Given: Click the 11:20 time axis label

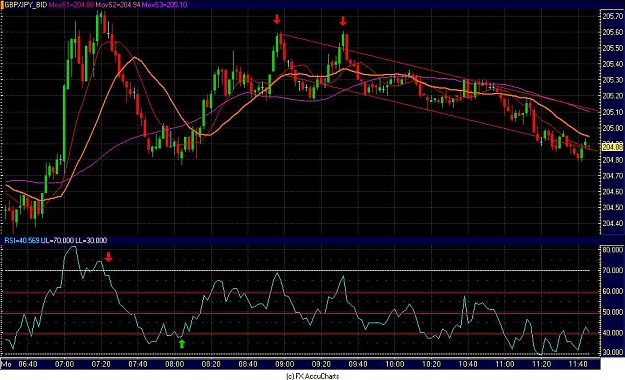Looking at the screenshot, I should 541,364.
